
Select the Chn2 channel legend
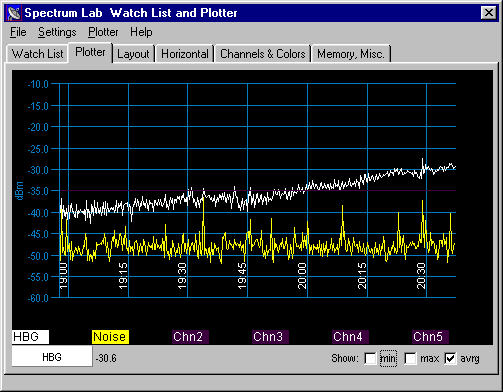click(190, 337)
